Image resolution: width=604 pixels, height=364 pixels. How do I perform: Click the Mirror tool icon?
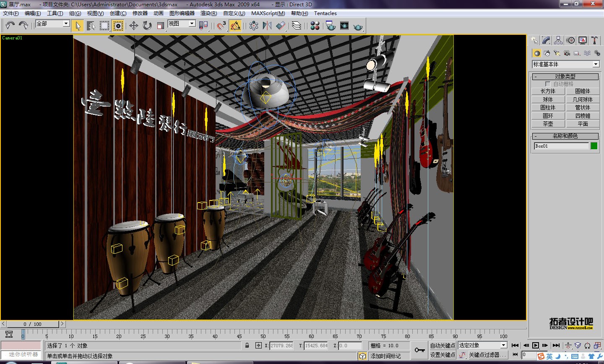tap(267, 26)
